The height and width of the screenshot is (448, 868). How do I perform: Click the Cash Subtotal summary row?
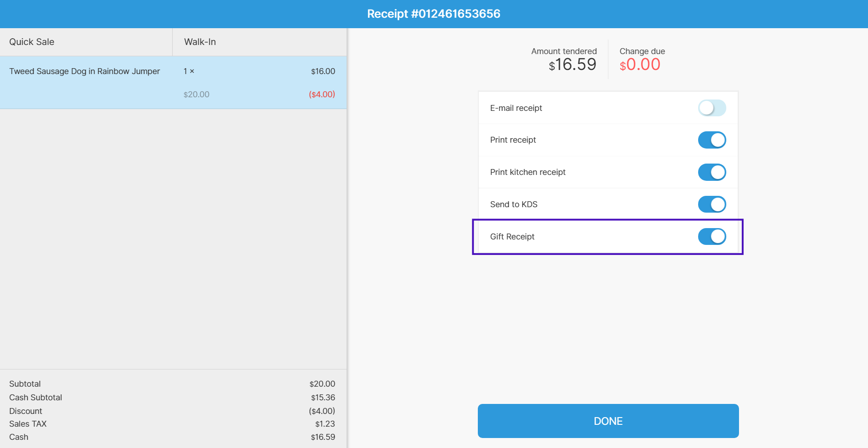coord(172,398)
